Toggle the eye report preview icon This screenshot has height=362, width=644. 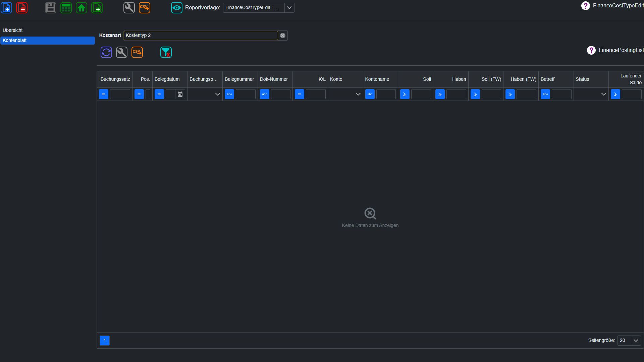click(x=177, y=8)
